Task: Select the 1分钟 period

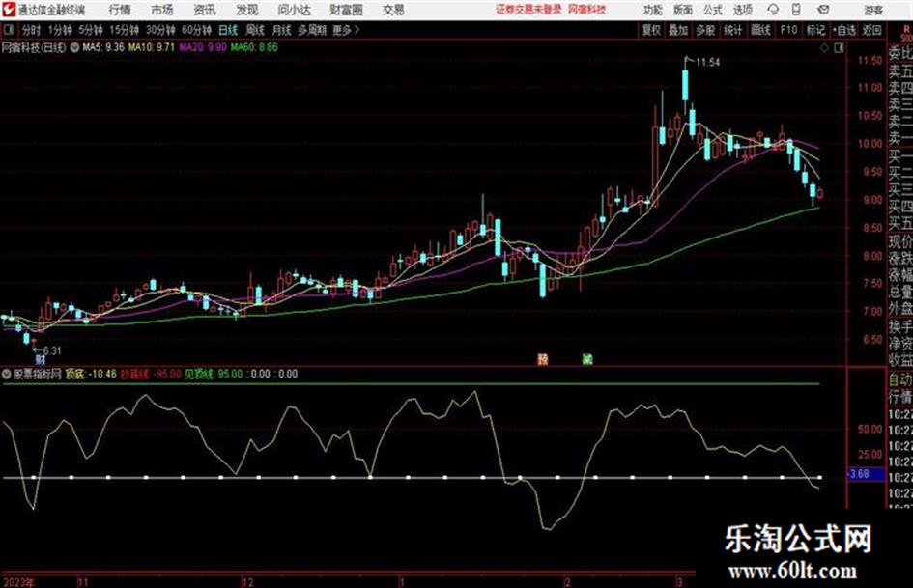Action: coord(59,30)
